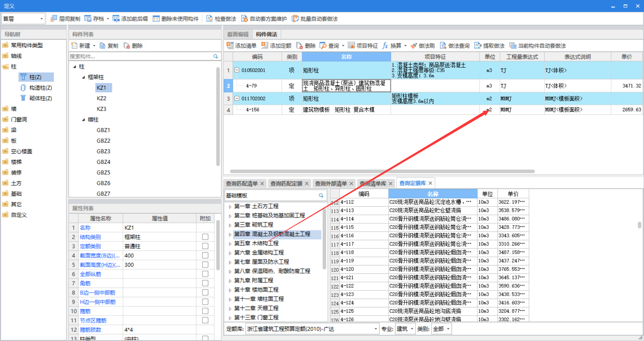Image resolution: width=644 pixels, height=341 pixels.
Task: Click the 4-156 建筑物模板 row
Action: pyautogui.click(x=433, y=110)
